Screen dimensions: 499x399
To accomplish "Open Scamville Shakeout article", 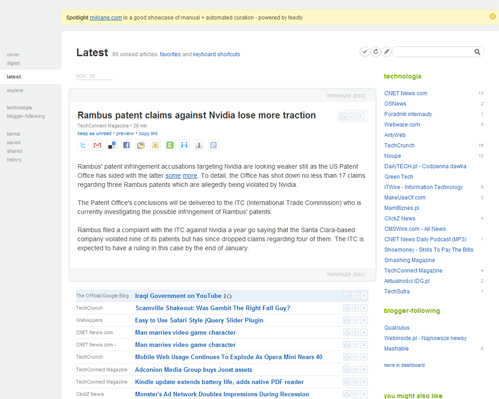I will (x=213, y=308).
